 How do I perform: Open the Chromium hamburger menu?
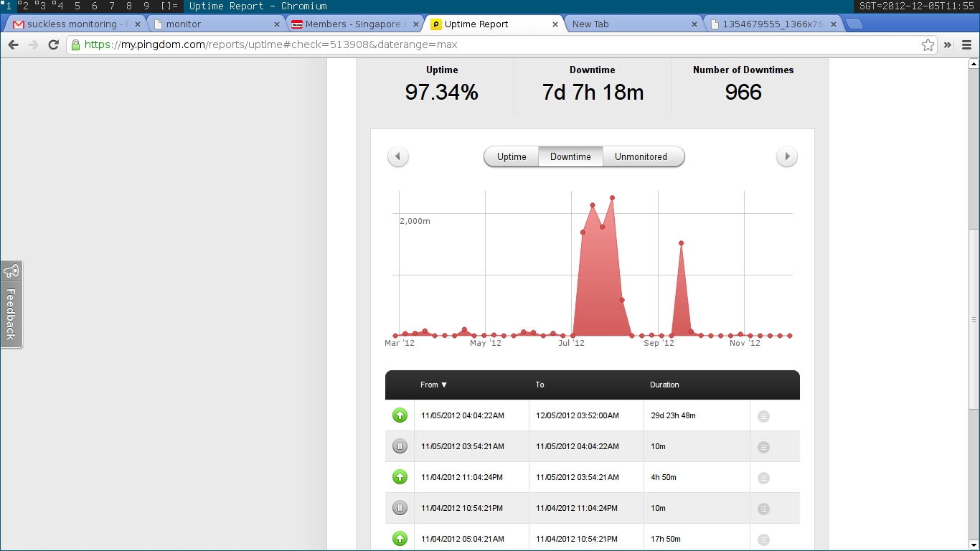click(x=966, y=44)
